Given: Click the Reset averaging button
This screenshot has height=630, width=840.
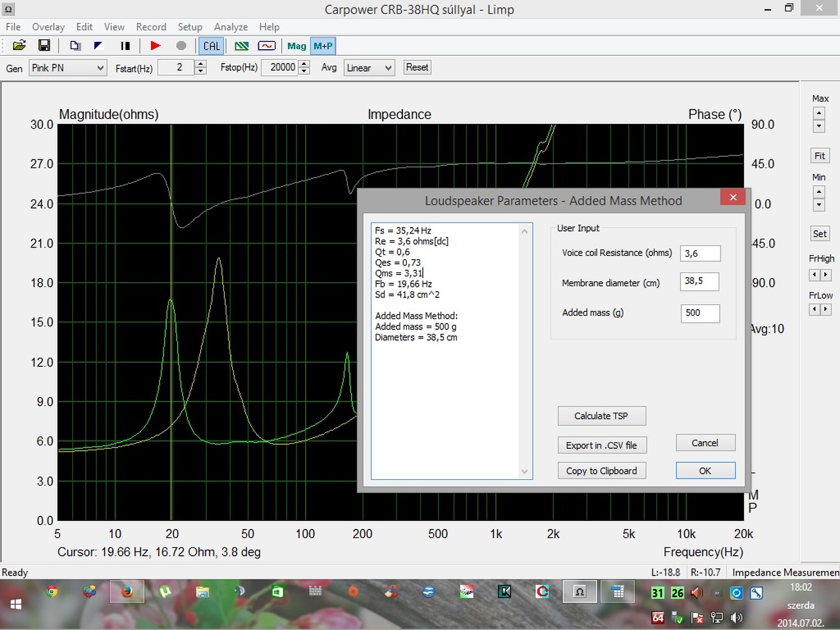Looking at the screenshot, I should (x=417, y=67).
